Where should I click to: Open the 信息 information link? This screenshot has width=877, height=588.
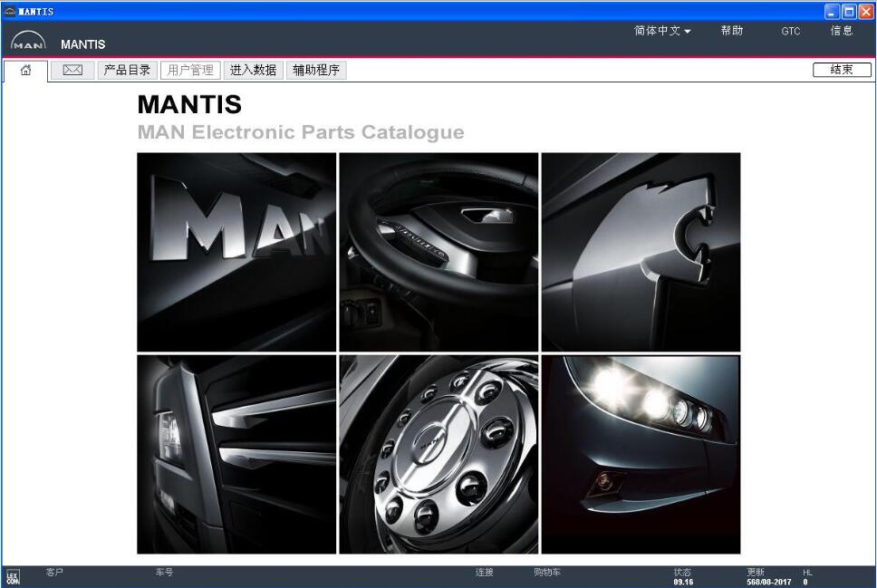coord(842,30)
